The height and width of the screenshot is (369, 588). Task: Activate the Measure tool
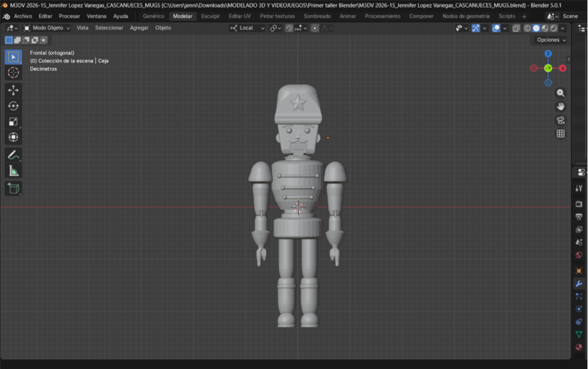13,171
